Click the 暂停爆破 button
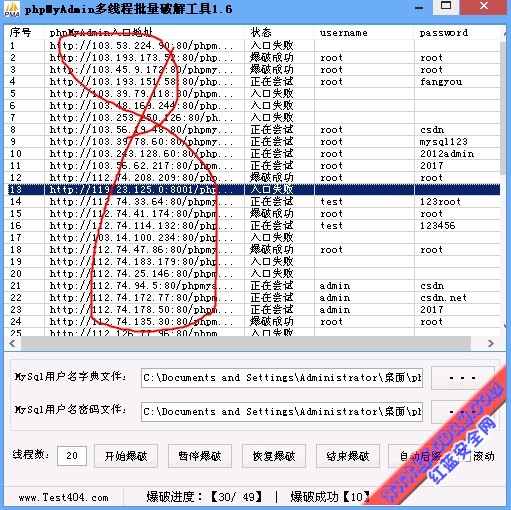Viewport: 511px width, 510px height. [x=200, y=456]
